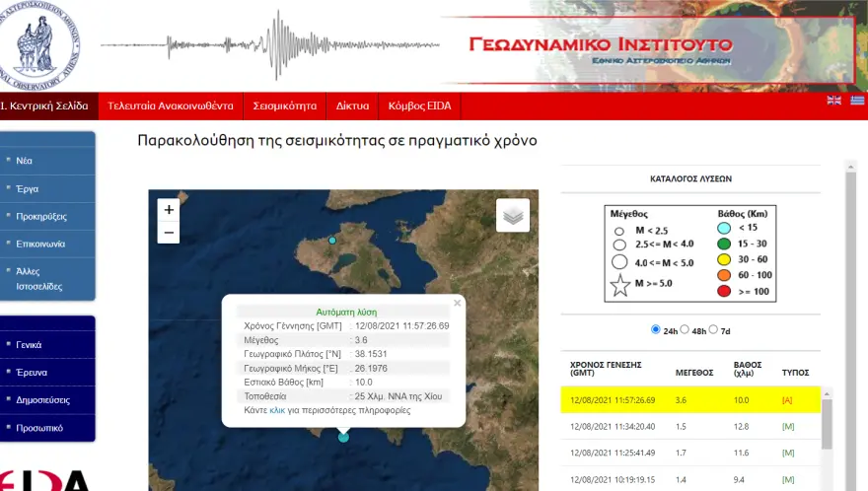Click the earthquake list scrollbar
The image size is (868, 491).
coord(828,424)
